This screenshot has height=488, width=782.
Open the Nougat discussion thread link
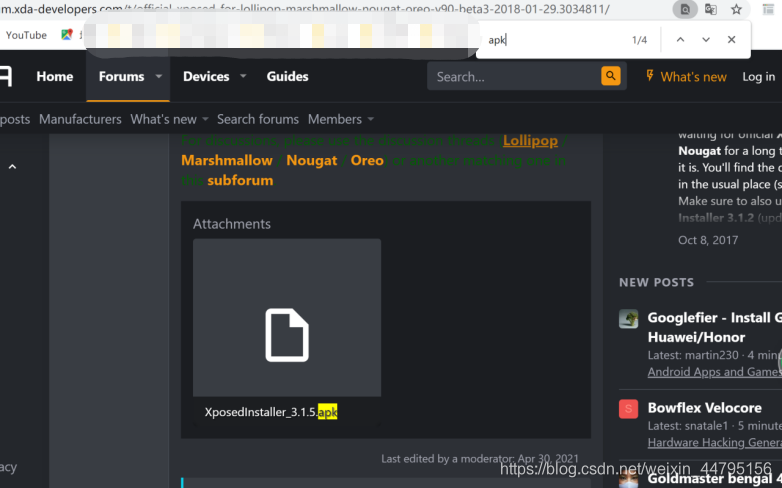[312, 160]
